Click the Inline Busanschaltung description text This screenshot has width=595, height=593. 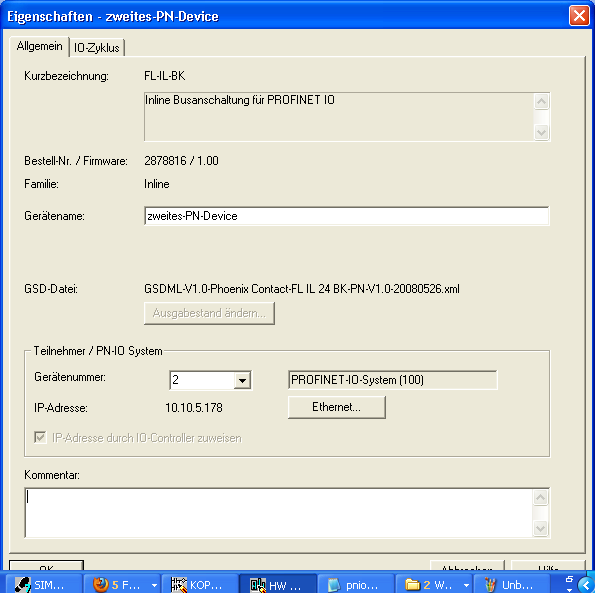point(240,100)
